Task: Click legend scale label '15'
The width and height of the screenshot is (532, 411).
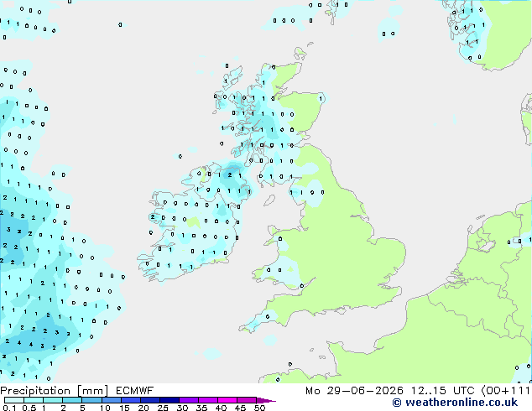Action: pyautogui.click(x=124, y=408)
